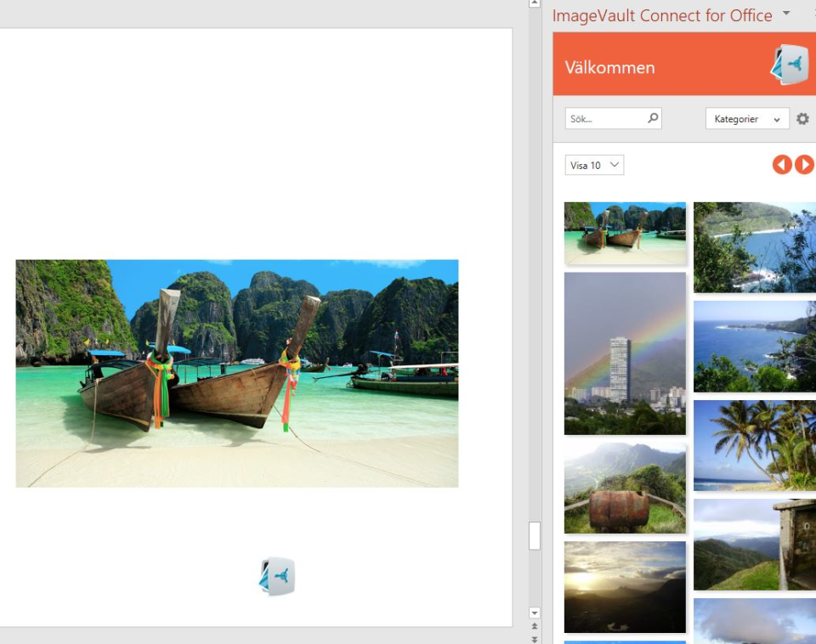
Task: Click the scroll-down arrow on the document scrollbar
Action: point(534,613)
